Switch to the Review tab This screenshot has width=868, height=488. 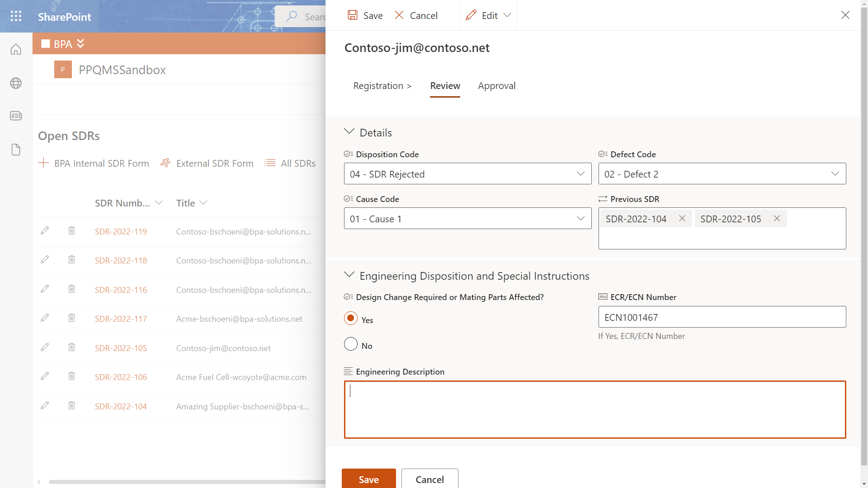pyautogui.click(x=445, y=86)
